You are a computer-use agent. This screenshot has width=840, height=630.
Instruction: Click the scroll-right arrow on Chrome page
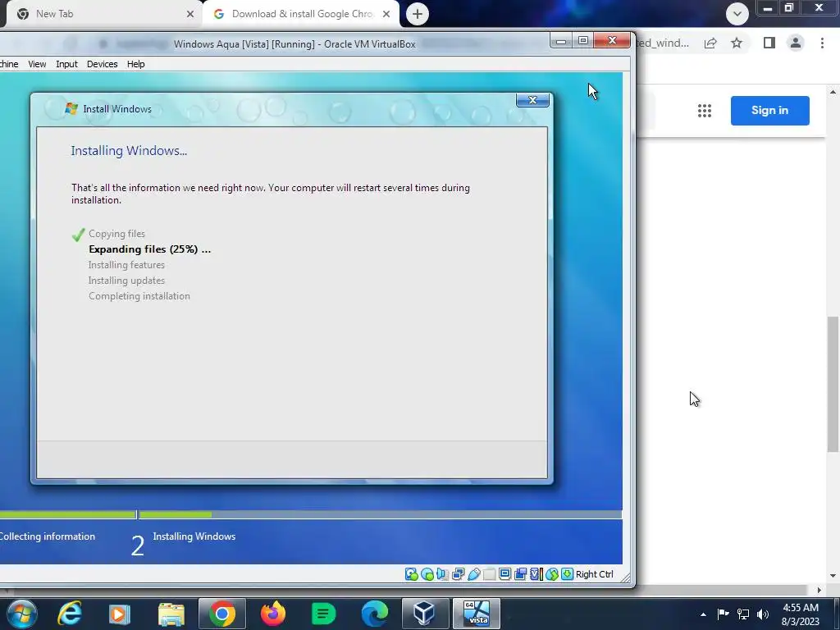(x=819, y=591)
